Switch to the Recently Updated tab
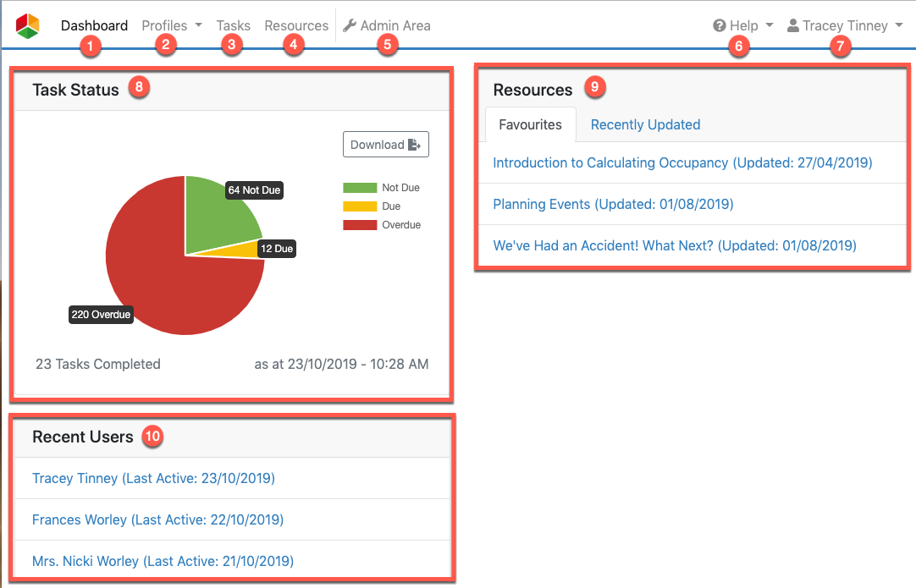 645,124
